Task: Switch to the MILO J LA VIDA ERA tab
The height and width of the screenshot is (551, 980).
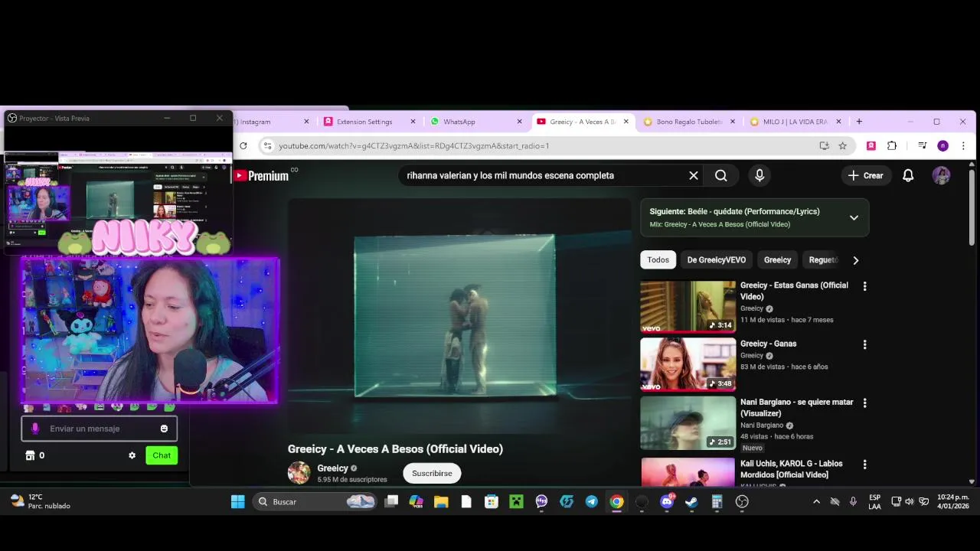Action: coord(795,122)
